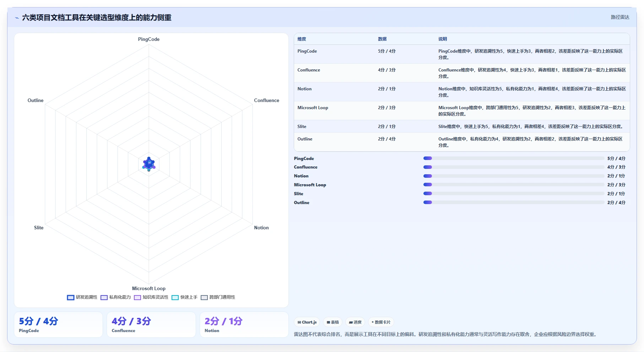Screen dimensions: 644x352
Task: Toggle the 跨部门通用性 legend series
Action: (218, 297)
